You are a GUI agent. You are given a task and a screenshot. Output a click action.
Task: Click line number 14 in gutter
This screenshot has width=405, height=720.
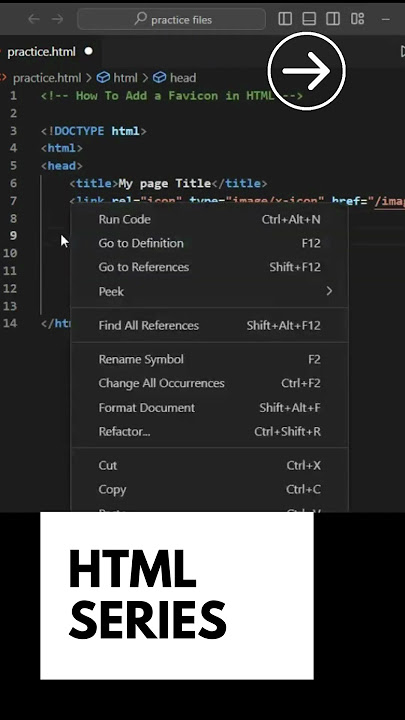[10, 323]
